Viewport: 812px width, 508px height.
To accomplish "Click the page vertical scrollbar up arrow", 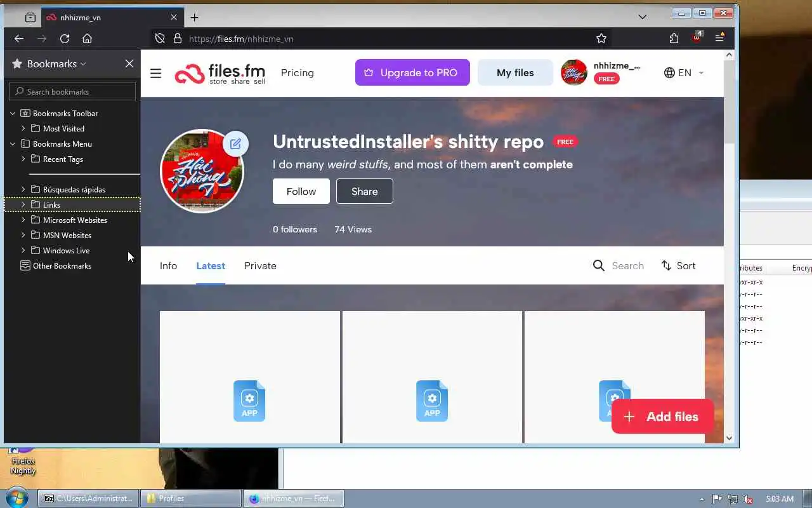I will pyautogui.click(x=729, y=55).
